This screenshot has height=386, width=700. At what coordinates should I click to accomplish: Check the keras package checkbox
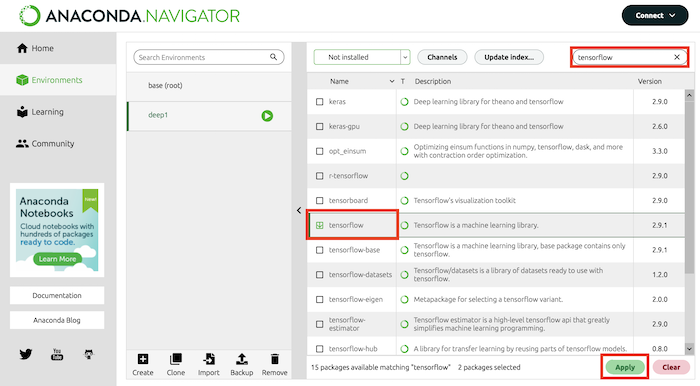(320, 102)
